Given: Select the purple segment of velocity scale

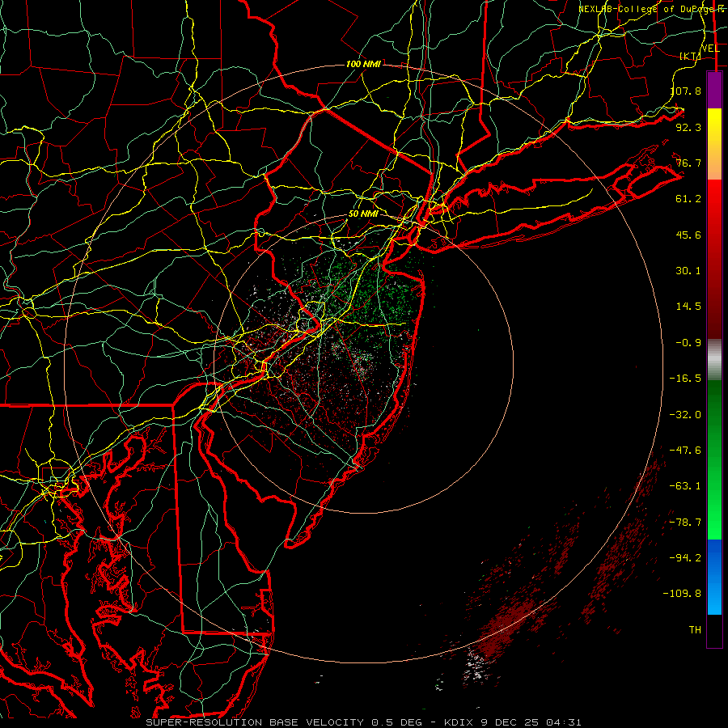Looking at the screenshot, I should pos(714,91).
